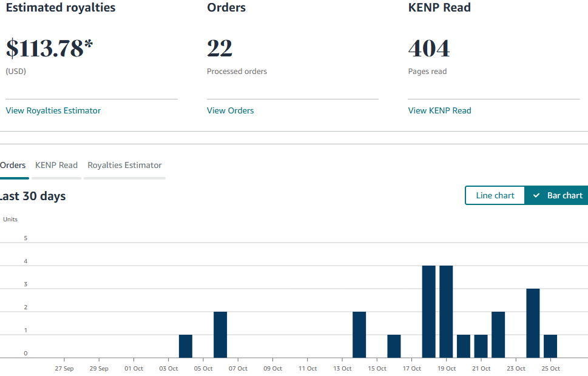Click the 22 processed orders count
588x376 pixels.
pos(220,49)
